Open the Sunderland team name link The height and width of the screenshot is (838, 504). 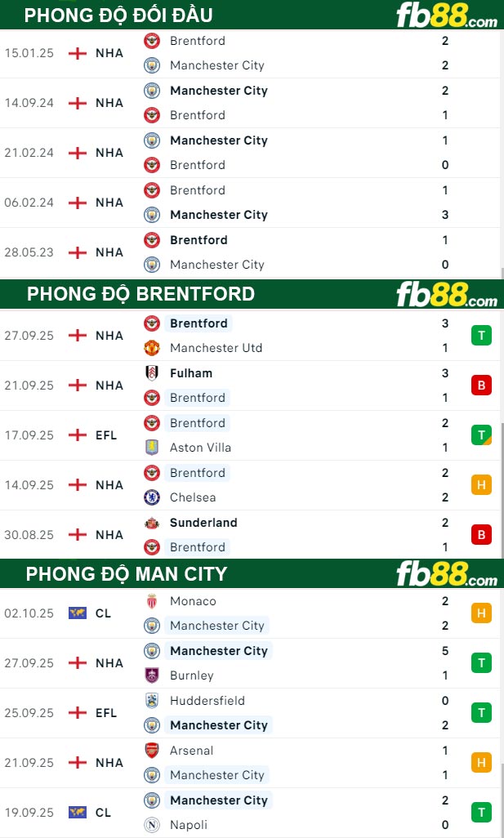point(203,523)
